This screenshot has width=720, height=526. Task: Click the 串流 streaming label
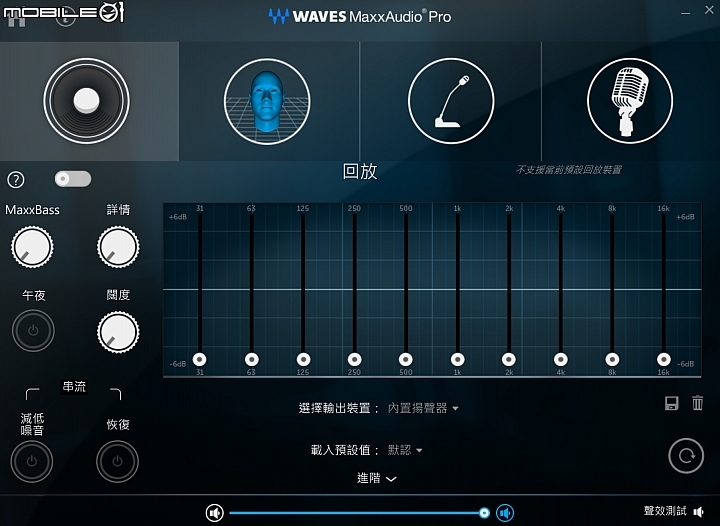coord(74,387)
